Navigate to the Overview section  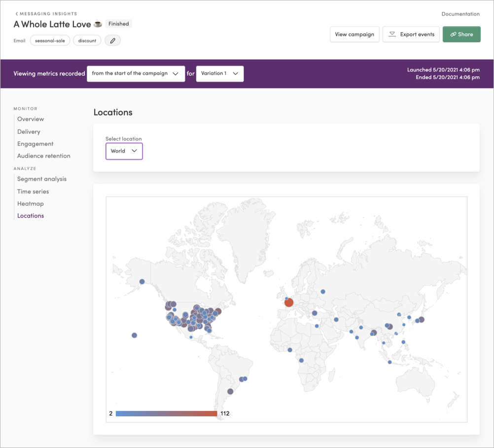coord(31,119)
